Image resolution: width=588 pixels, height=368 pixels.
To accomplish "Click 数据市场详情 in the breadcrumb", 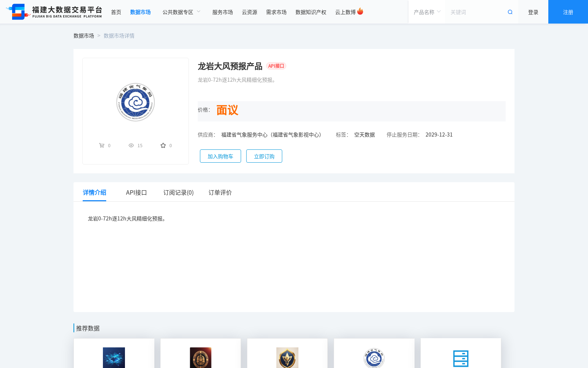I will 119,36.
